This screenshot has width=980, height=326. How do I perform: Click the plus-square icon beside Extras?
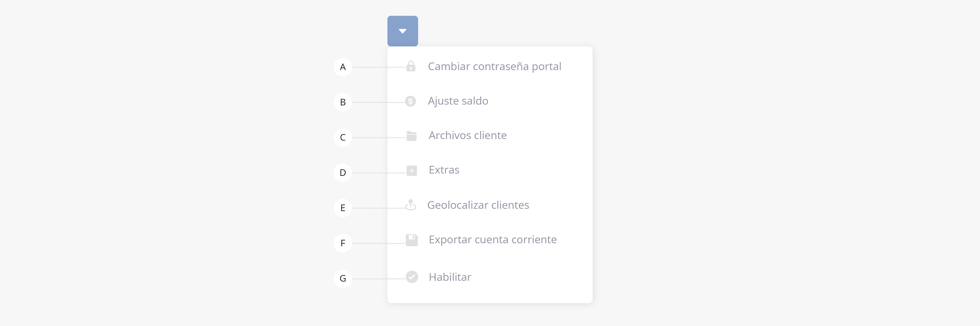(x=412, y=171)
